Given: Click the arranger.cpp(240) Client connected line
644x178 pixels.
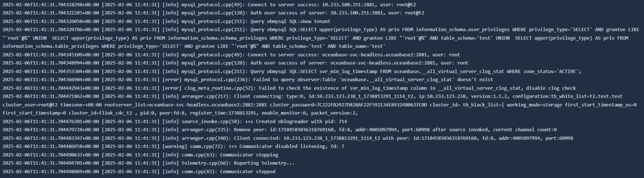Looking at the screenshot, I should pos(287,138).
